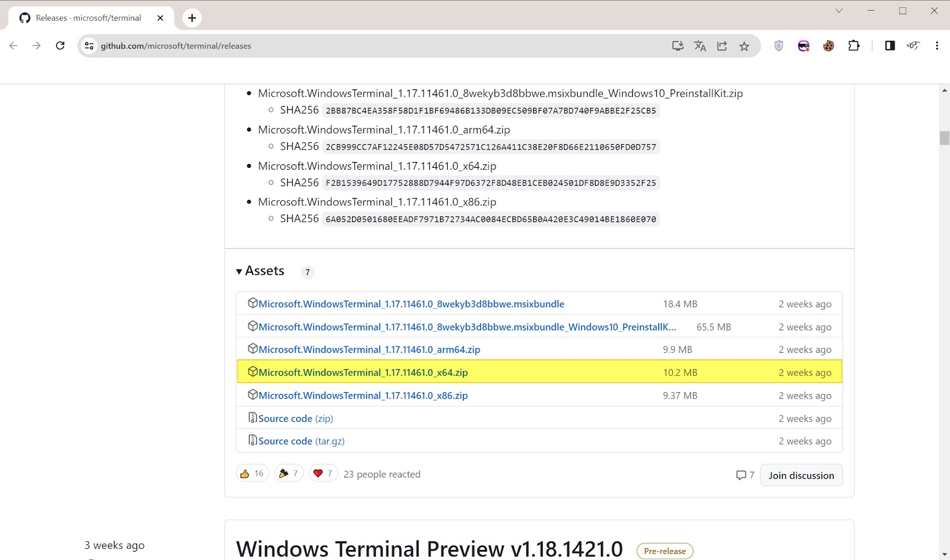Click the Join discussion button
The height and width of the screenshot is (560, 950).
coord(801,475)
